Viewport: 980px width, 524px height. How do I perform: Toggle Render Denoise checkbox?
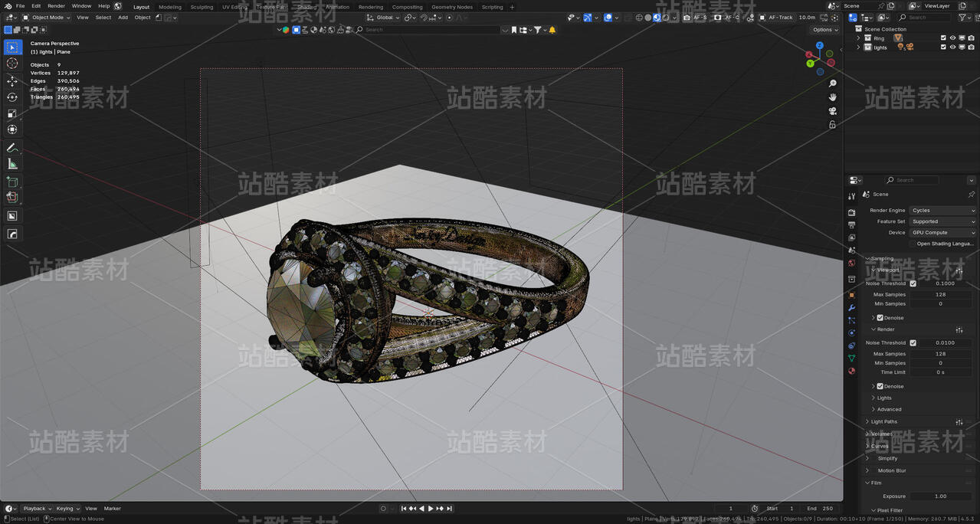[x=880, y=386]
